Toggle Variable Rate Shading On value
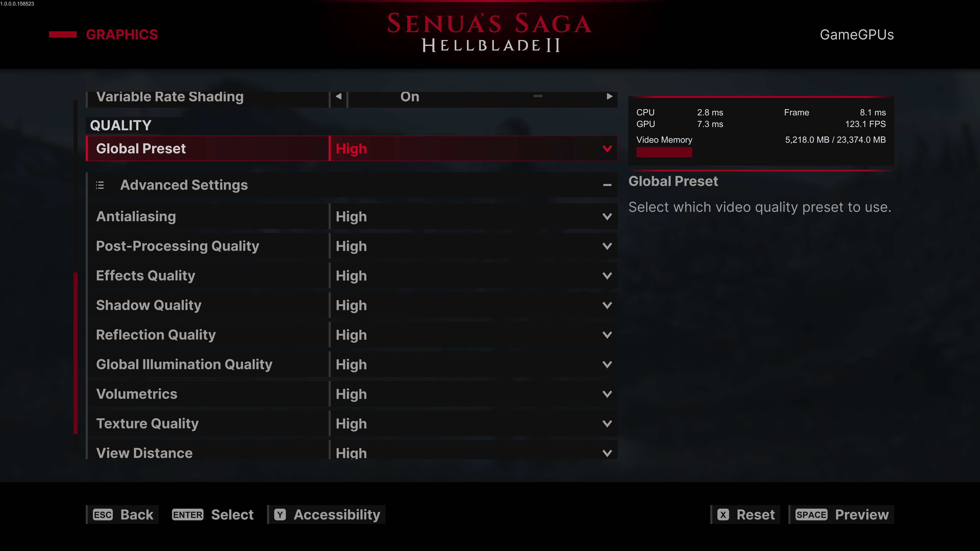 point(410,97)
